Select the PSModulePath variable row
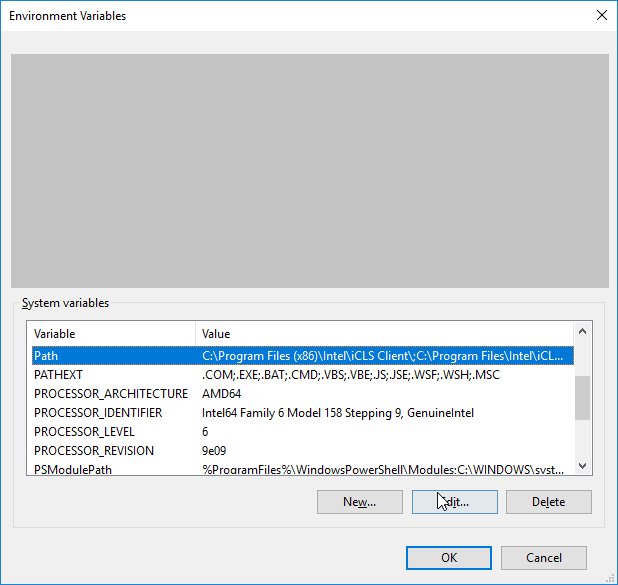This screenshot has width=618, height=585. pos(303,469)
